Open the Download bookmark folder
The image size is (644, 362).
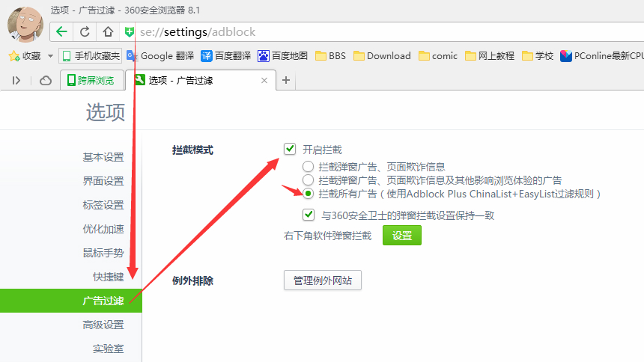[382, 56]
